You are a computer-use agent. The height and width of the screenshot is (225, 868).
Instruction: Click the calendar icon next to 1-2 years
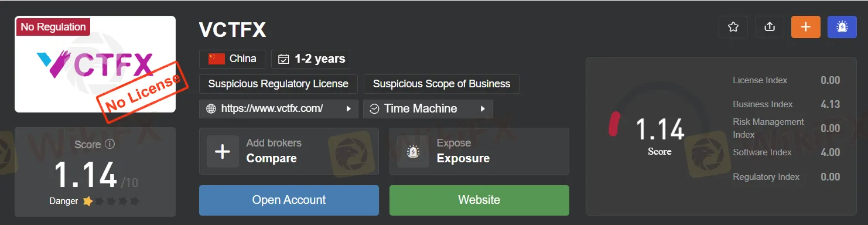point(283,59)
